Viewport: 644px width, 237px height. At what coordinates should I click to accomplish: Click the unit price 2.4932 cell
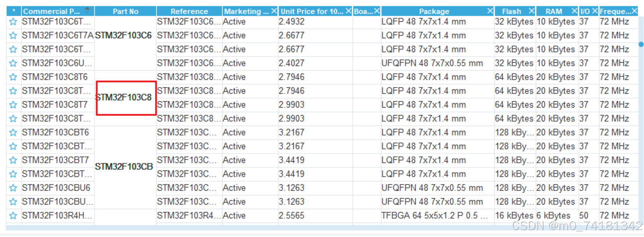(x=315, y=22)
